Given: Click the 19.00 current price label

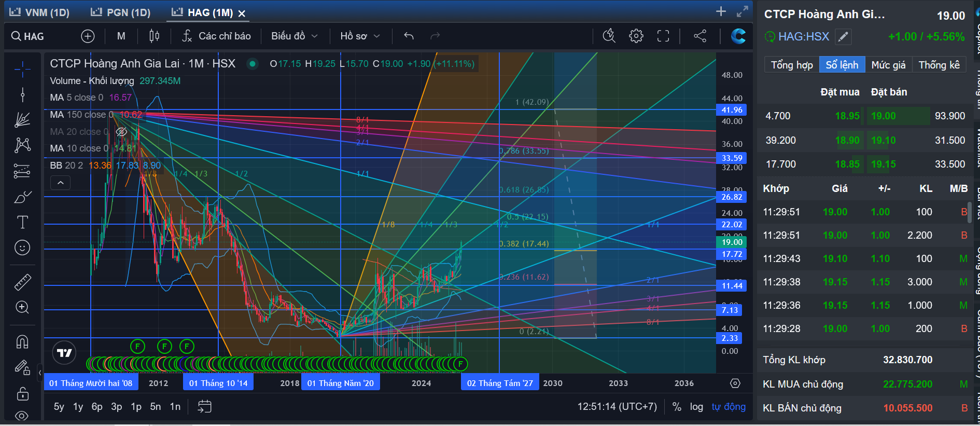Looking at the screenshot, I should click(x=732, y=242).
